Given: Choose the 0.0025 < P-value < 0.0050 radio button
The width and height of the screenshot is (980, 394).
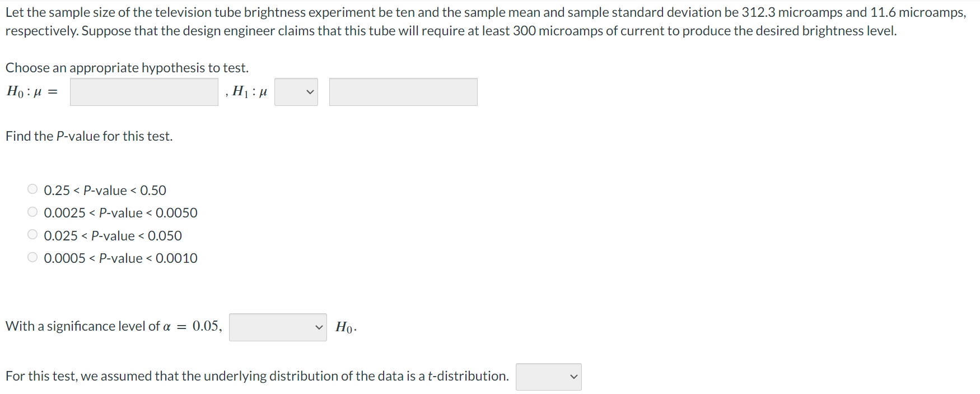Looking at the screenshot, I should click(x=32, y=212).
